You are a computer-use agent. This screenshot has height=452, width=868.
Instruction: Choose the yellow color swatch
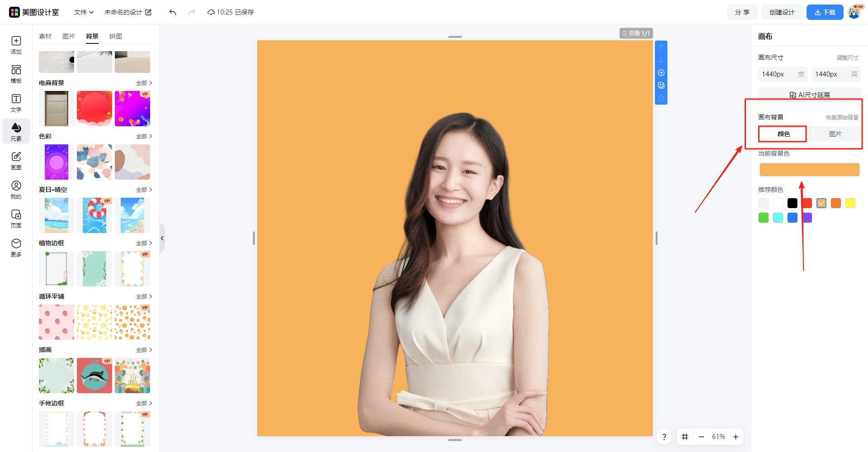850,203
